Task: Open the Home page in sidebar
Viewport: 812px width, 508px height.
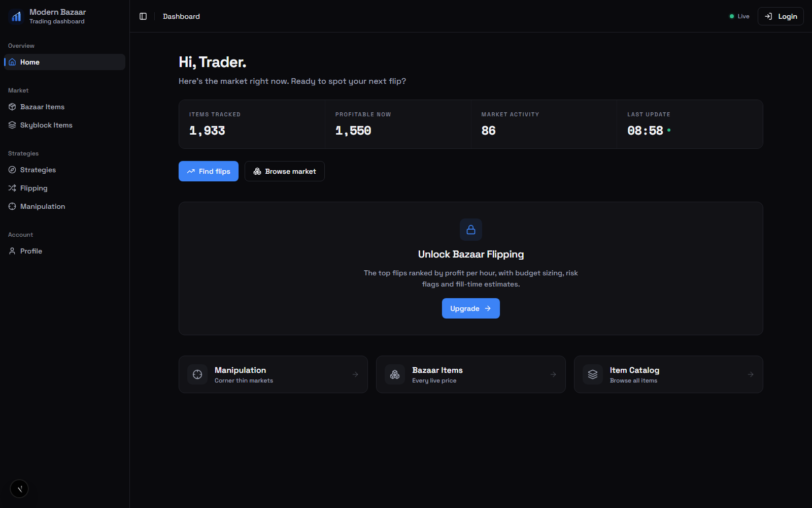Action: click(64, 62)
